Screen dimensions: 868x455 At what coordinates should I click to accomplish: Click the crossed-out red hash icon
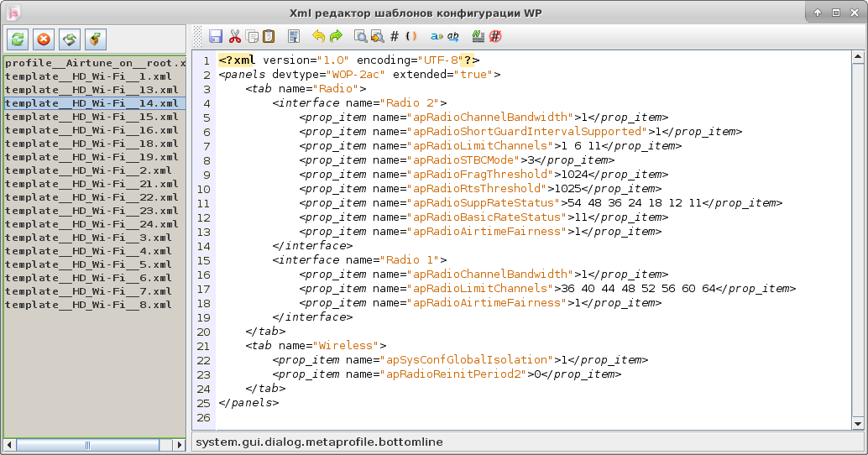coord(495,36)
